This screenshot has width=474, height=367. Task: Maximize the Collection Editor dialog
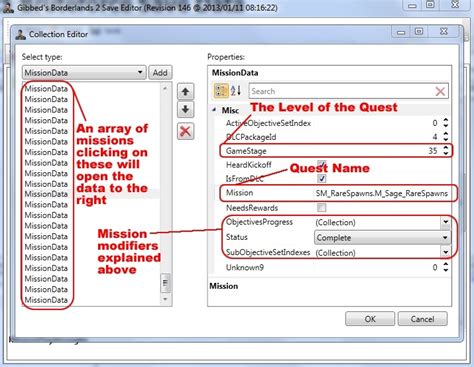point(419,32)
